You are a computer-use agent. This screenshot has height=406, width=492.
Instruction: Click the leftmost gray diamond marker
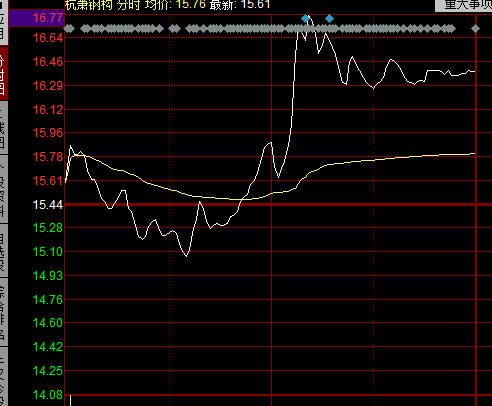coord(69,29)
